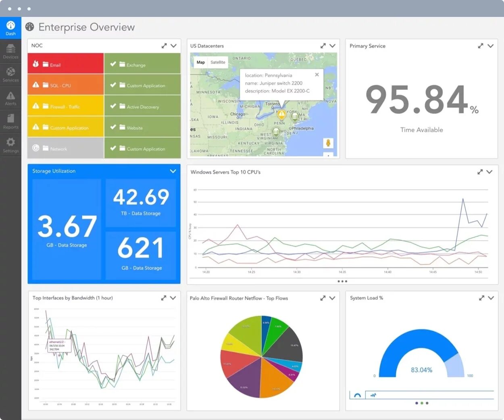Image resolution: width=504 pixels, height=420 pixels.
Task: Click the 95.84% Time Available value
Action: pyautogui.click(x=422, y=100)
